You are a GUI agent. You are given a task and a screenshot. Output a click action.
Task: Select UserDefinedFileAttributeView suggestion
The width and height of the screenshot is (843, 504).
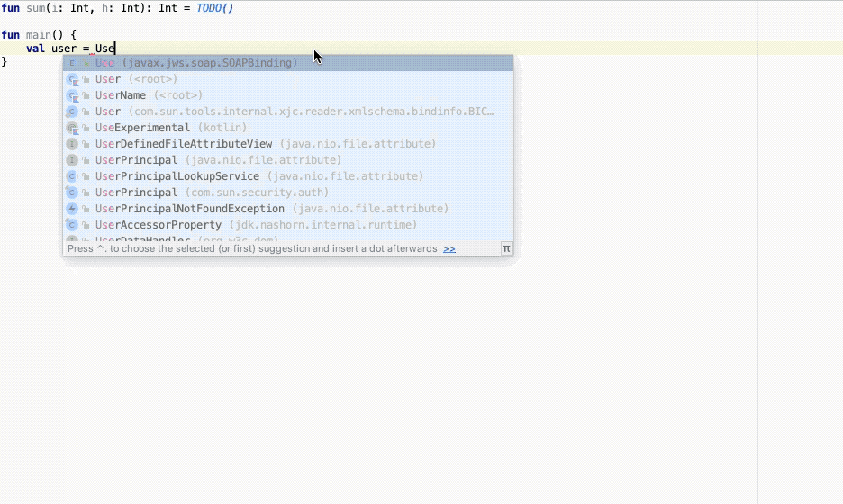[288, 143]
